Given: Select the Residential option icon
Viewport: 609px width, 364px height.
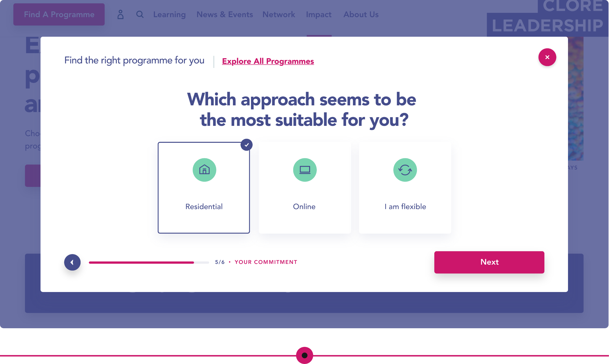Looking at the screenshot, I should pos(204,170).
